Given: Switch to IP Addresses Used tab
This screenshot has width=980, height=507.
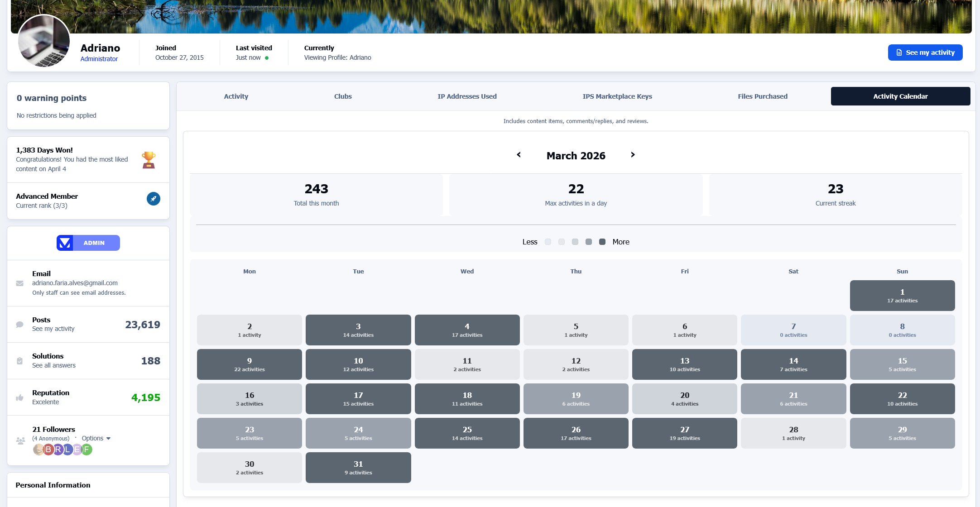Looking at the screenshot, I should tap(467, 96).
